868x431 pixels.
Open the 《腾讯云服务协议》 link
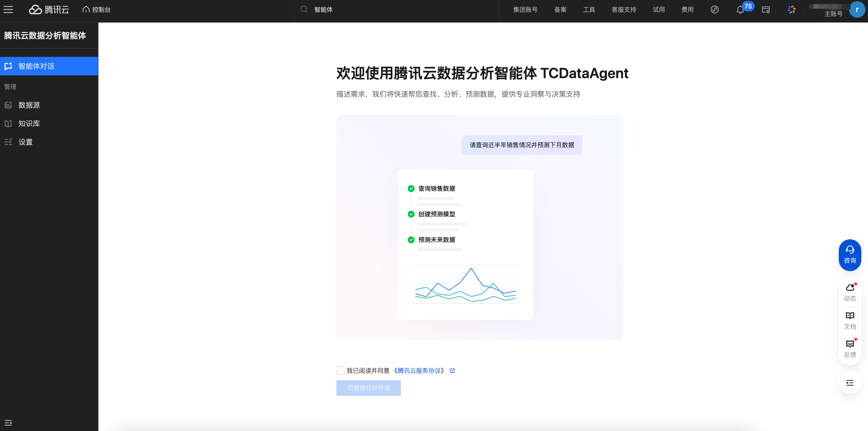click(419, 370)
